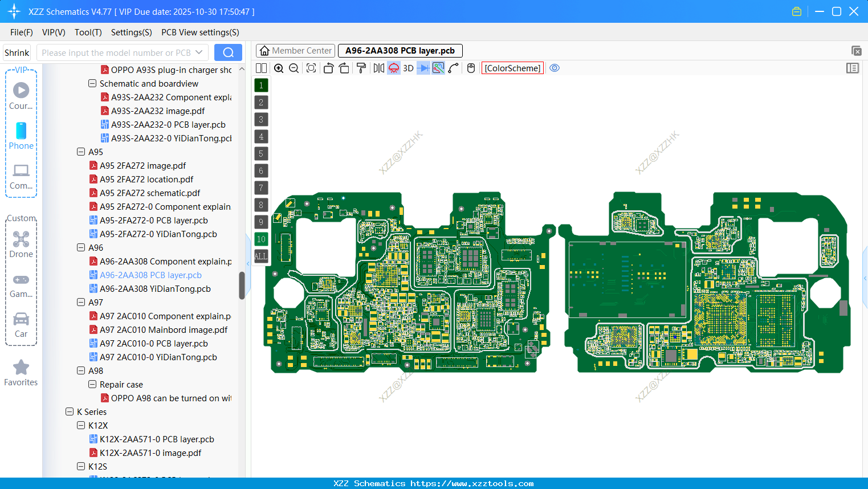Enable the colored trace overlay toggle

pyautogui.click(x=438, y=68)
